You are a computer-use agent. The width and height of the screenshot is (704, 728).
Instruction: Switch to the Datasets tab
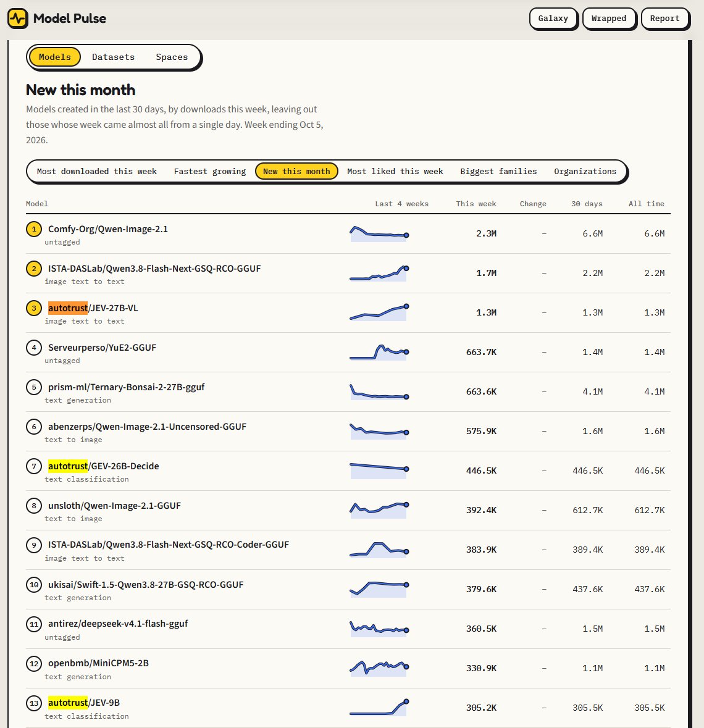pos(113,57)
